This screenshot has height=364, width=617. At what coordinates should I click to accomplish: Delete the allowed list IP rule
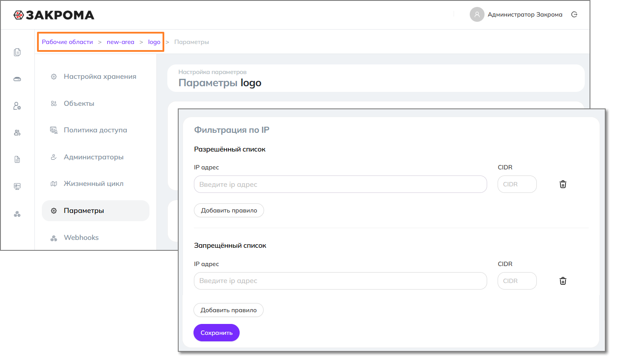coord(563,184)
